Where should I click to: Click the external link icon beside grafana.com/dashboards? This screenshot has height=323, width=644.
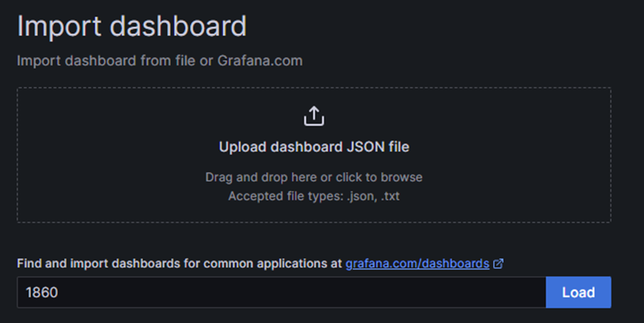[x=499, y=263]
